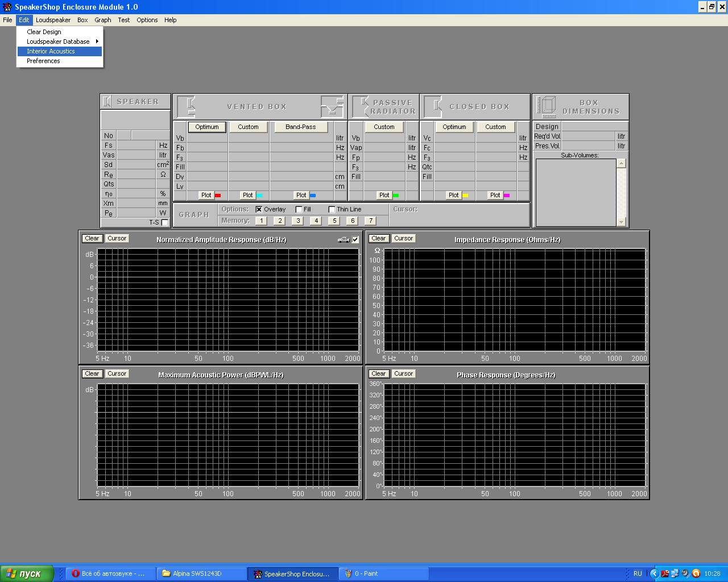Click the red Plot swatch for vented Optimum
Screen dimensions: 728x582
tap(217, 196)
